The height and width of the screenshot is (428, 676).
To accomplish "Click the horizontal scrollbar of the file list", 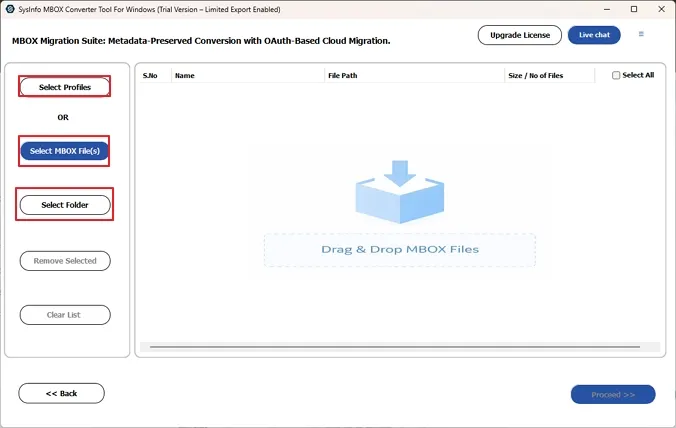I will pyautogui.click(x=395, y=347).
